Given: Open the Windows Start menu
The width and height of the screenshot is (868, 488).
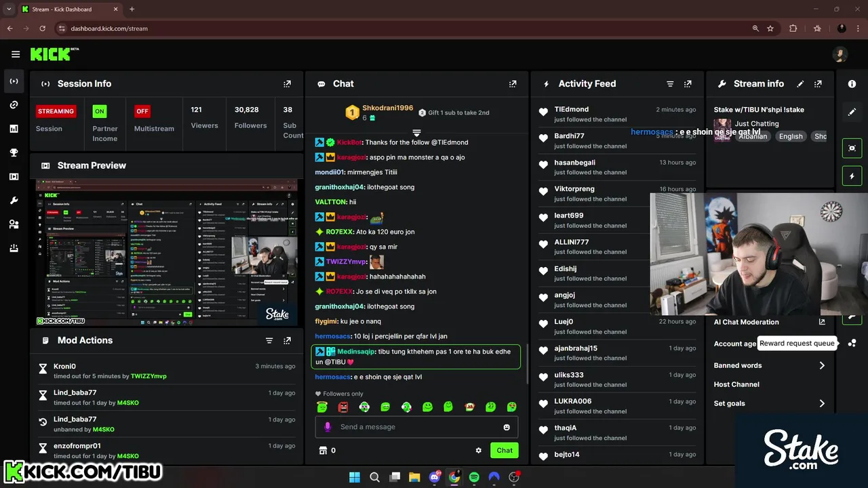Looking at the screenshot, I should coord(355,477).
